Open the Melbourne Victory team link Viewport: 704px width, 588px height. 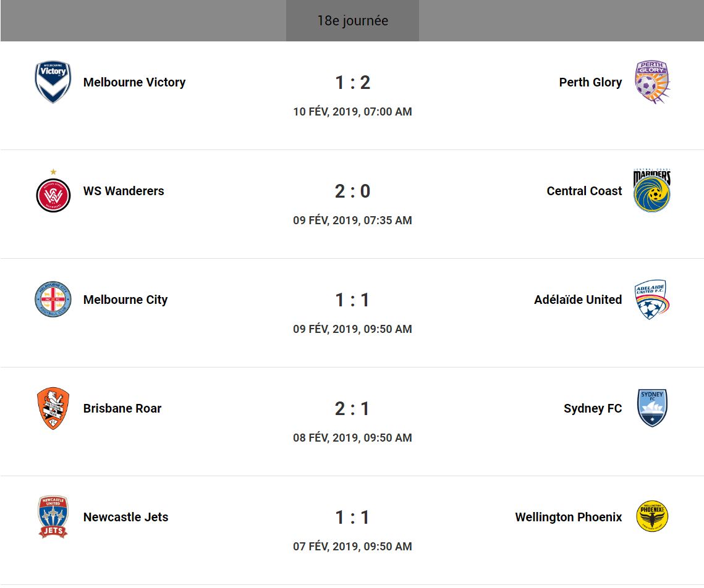coord(134,82)
